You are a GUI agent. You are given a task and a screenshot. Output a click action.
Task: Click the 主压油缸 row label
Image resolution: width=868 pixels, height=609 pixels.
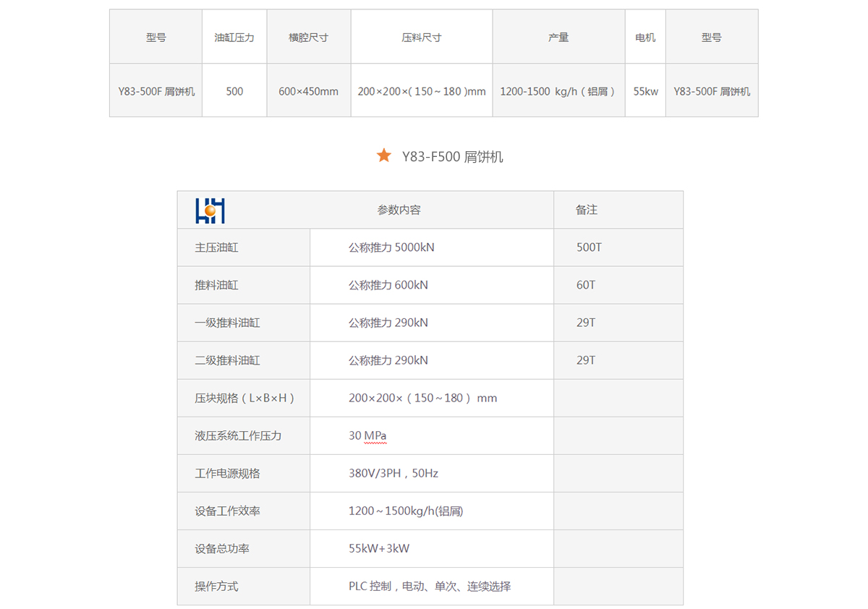216,247
